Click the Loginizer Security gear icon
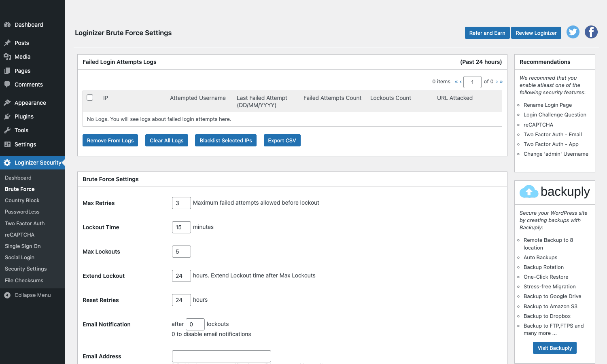 coord(7,163)
